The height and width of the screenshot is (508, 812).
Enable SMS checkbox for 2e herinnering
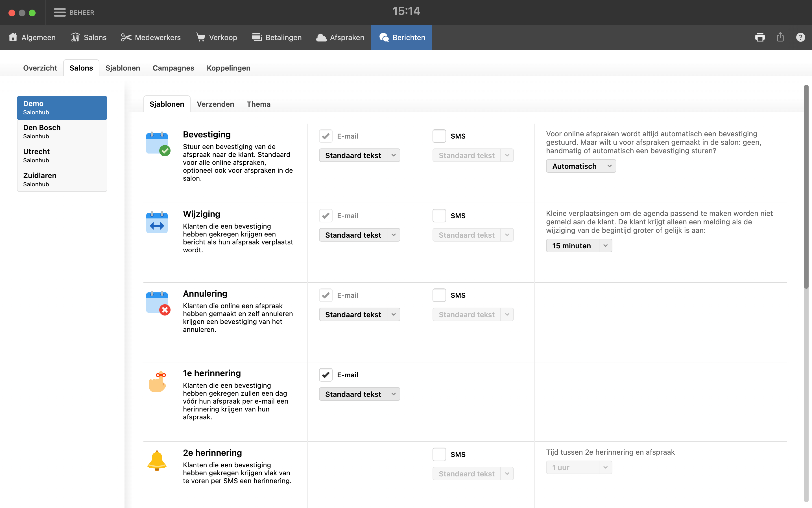439,454
